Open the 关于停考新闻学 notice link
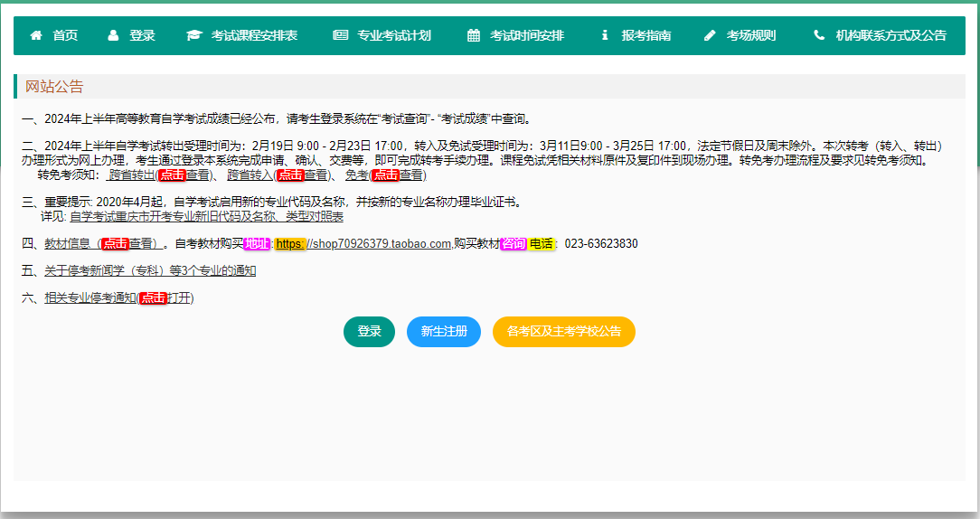The image size is (980, 519). pos(150,270)
